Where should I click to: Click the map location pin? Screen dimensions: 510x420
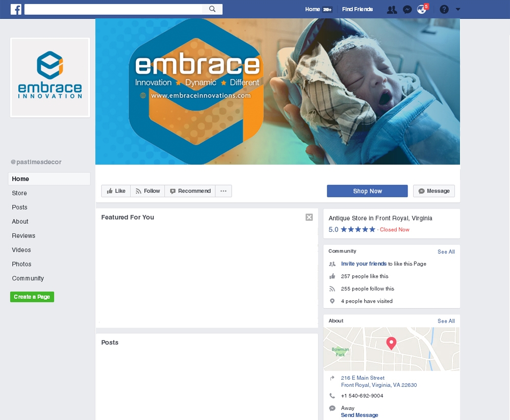(x=391, y=343)
